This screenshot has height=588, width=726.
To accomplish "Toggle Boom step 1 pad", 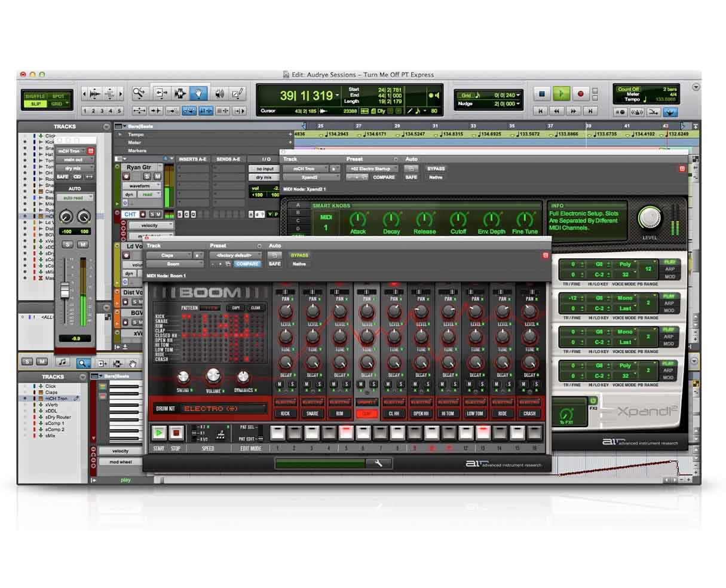I will coord(278,432).
